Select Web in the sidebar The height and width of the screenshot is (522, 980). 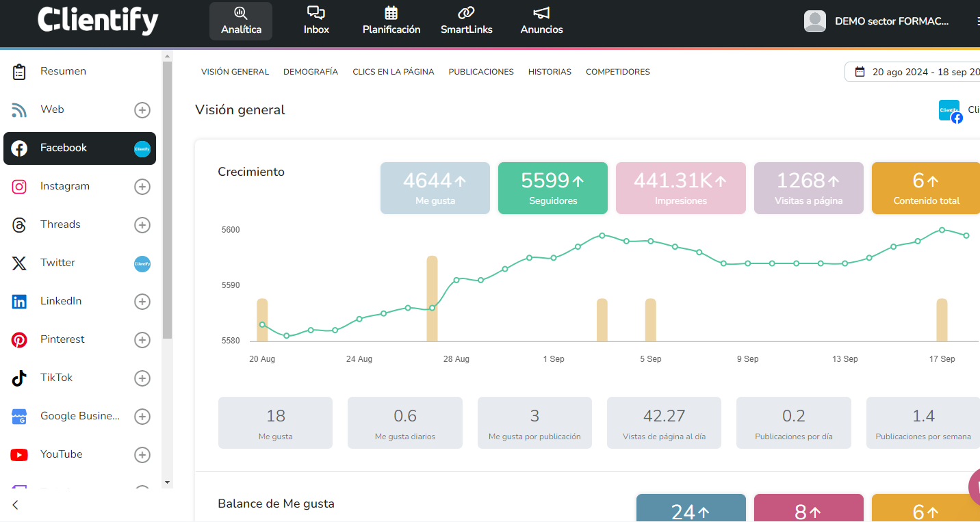(52, 109)
